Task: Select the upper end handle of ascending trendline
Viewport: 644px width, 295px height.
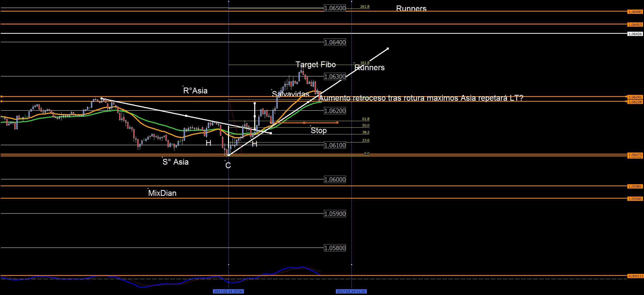Action: (x=388, y=48)
